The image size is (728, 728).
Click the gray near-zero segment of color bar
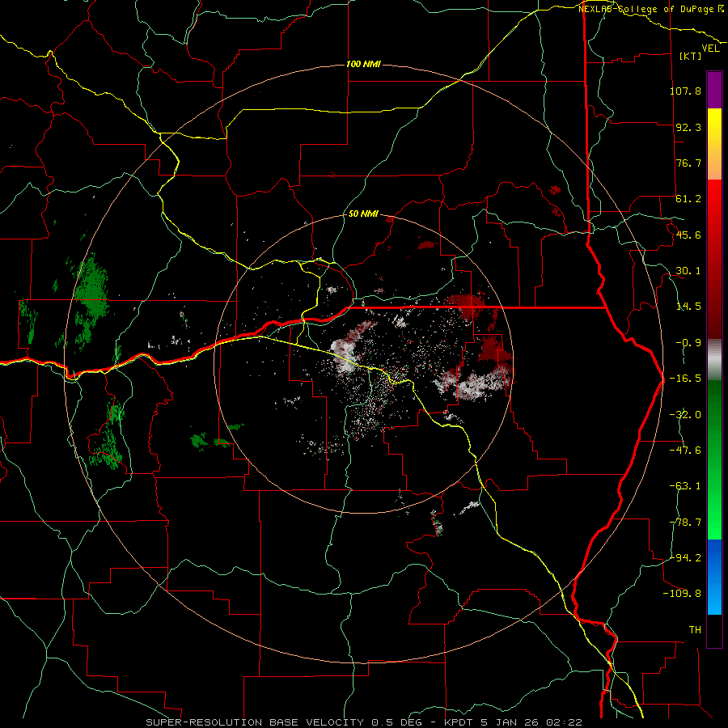click(x=714, y=360)
